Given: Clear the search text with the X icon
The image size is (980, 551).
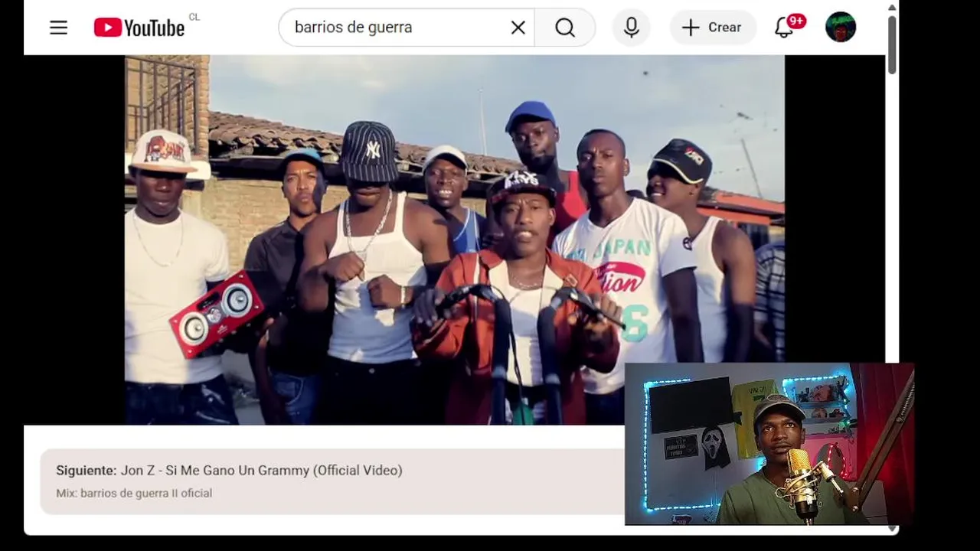Looking at the screenshot, I should tap(518, 28).
